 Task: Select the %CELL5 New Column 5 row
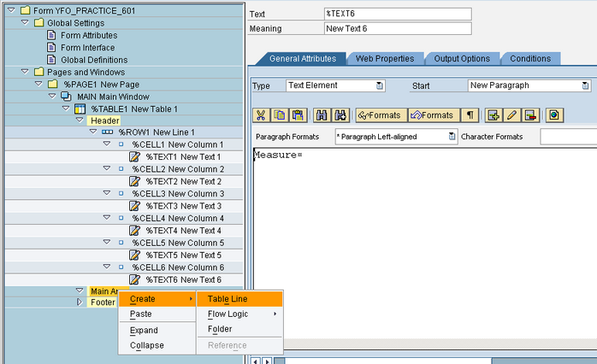coord(124,243)
